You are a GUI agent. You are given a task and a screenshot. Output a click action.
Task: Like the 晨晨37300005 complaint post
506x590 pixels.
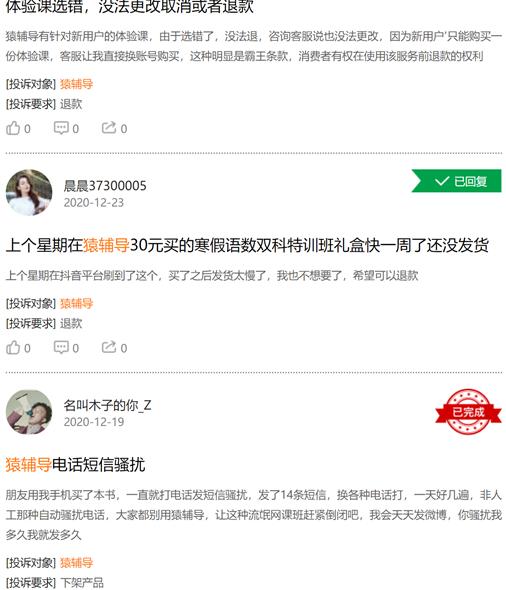18,348
